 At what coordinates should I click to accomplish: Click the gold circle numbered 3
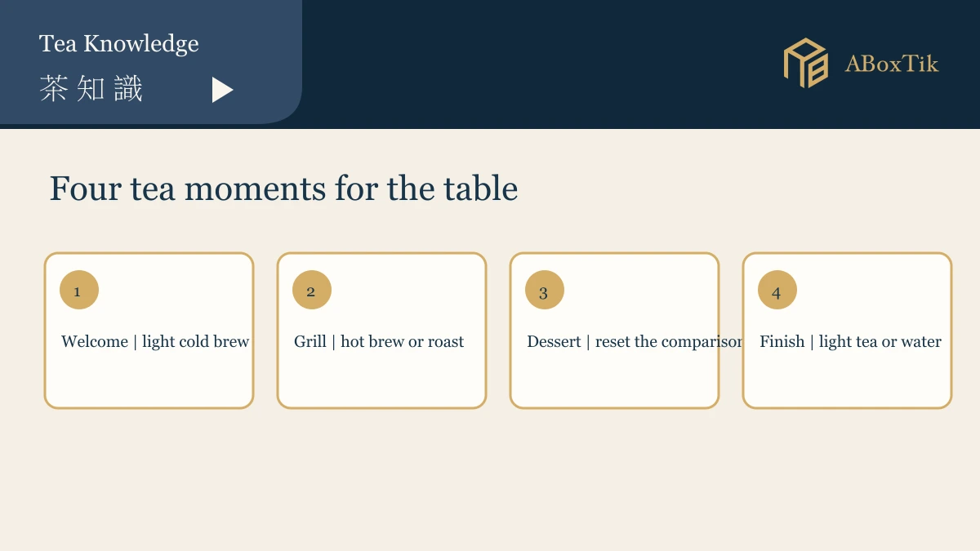pyautogui.click(x=545, y=290)
